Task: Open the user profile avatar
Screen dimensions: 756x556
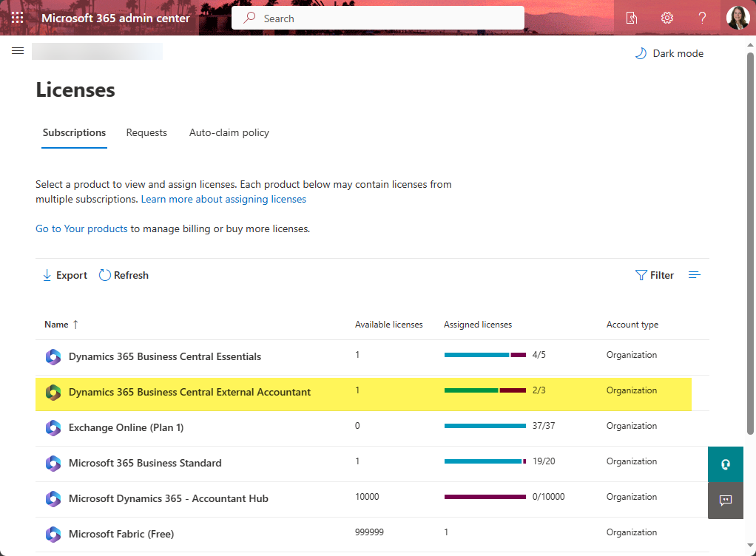Action: tap(738, 18)
